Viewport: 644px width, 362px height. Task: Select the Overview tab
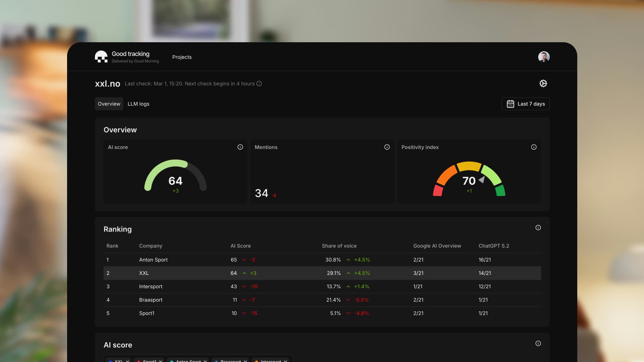coord(109,104)
